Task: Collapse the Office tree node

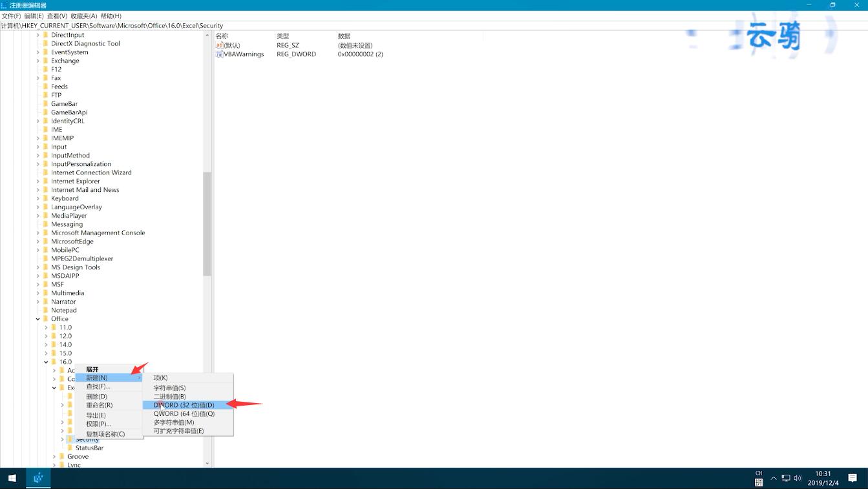Action: 37,318
